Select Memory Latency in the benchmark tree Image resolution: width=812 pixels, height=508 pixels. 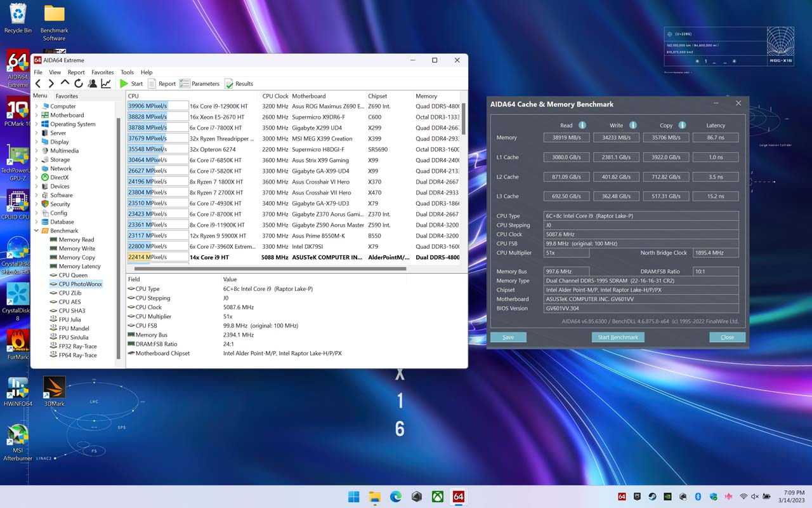click(79, 267)
